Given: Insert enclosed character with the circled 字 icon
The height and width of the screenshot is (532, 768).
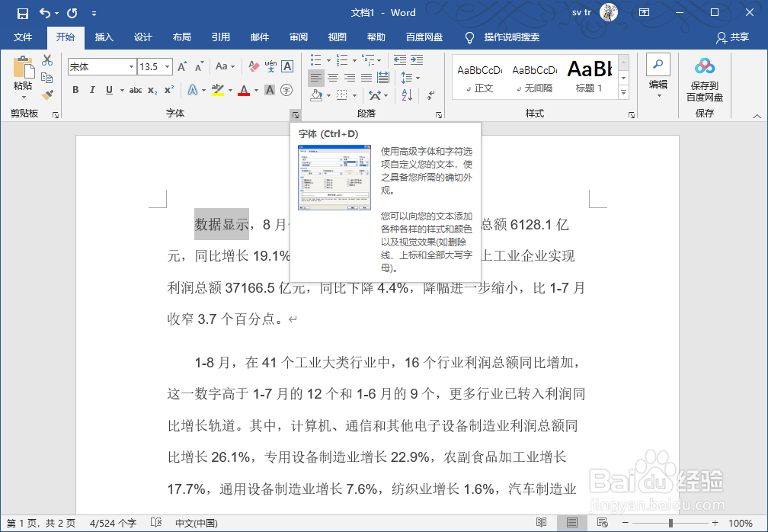Looking at the screenshot, I should [x=286, y=90].
